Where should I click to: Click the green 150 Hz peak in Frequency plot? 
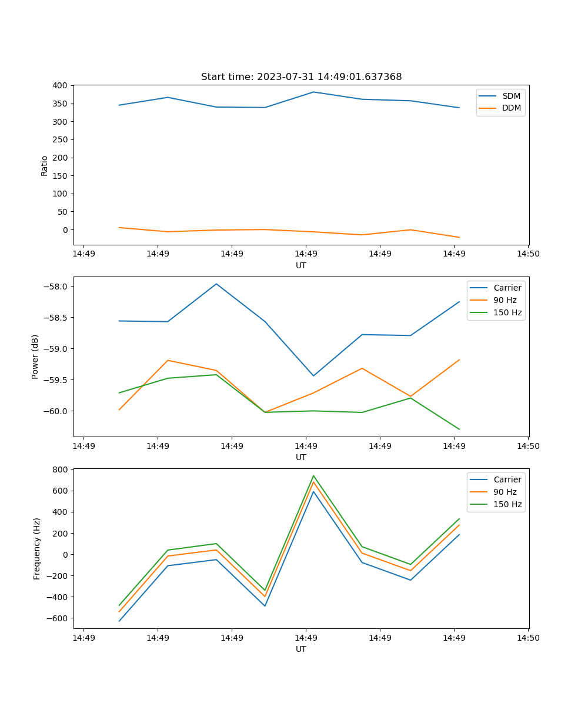(313, 476)
